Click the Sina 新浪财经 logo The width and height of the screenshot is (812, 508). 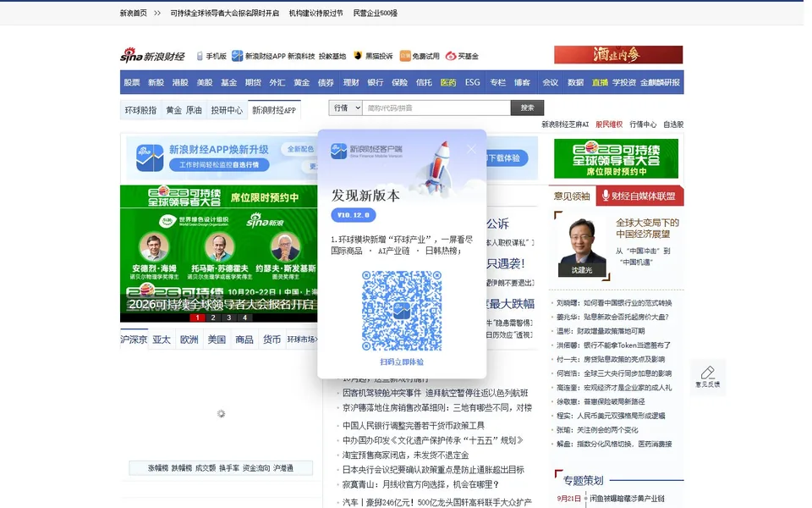point(152,56)
